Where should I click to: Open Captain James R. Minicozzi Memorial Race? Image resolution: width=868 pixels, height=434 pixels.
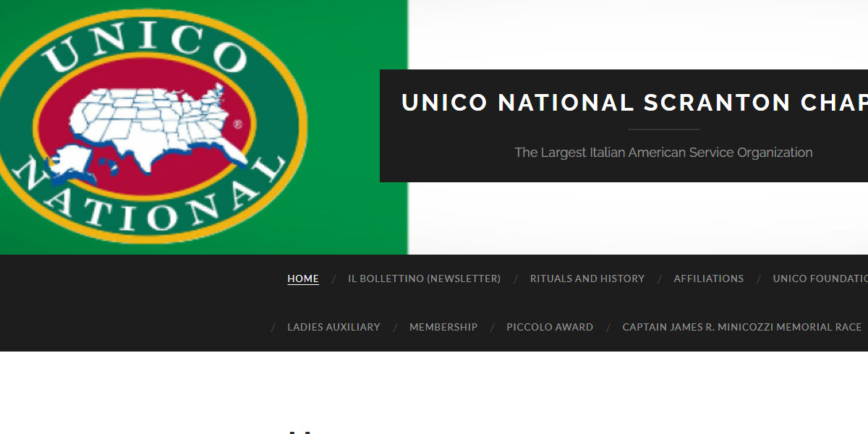coord(742,327)
